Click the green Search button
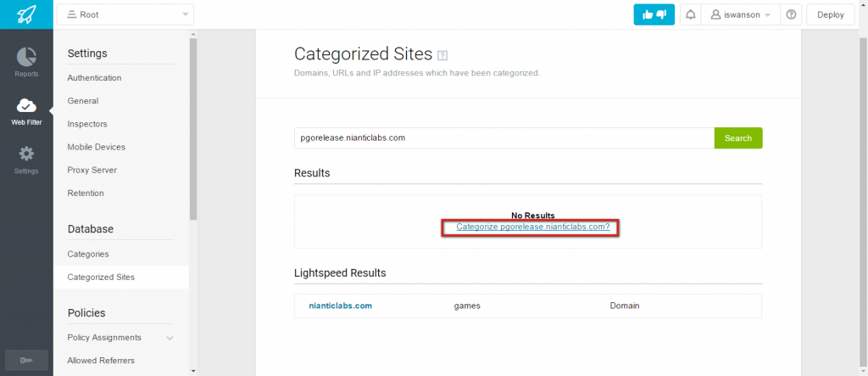 pyautogui.click(x=738, y=138)
